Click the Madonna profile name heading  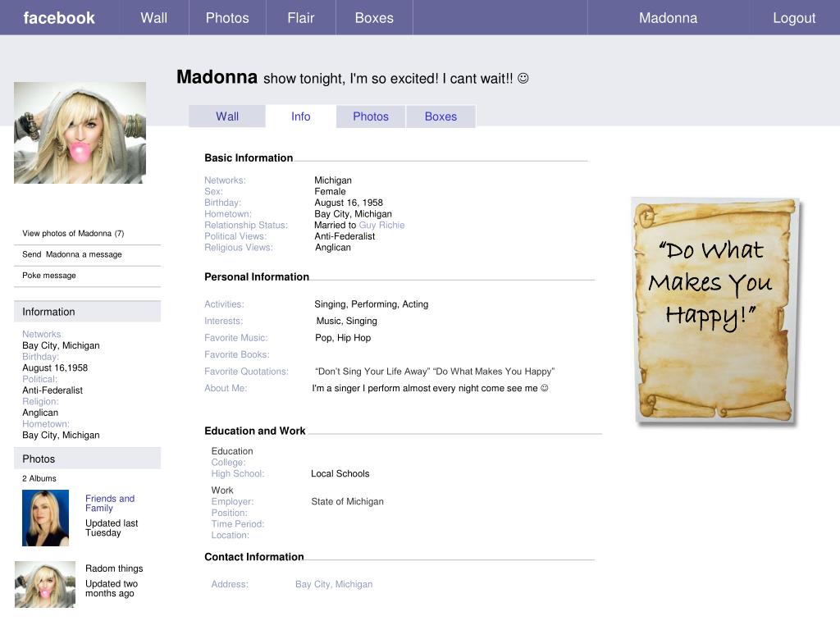click(217, 77)
